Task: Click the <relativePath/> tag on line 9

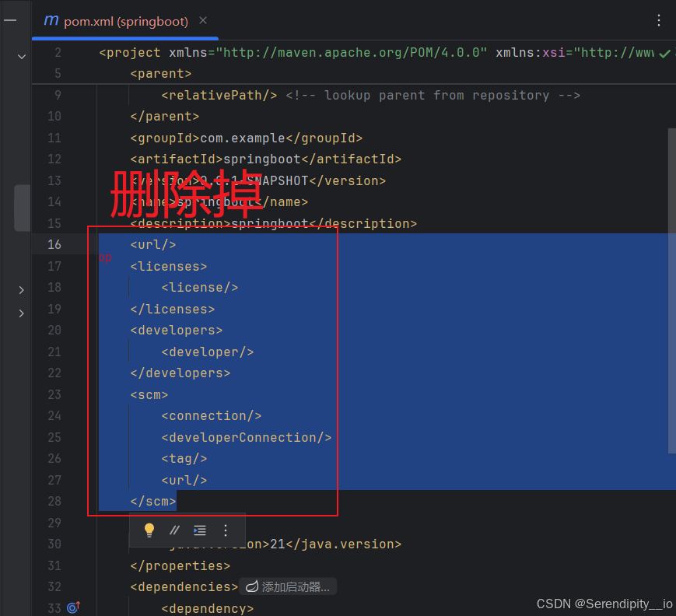Action: 219,95
